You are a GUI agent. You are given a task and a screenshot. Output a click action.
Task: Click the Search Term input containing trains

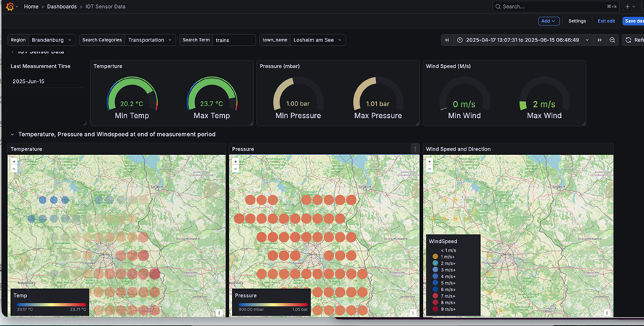coord(234,40)
